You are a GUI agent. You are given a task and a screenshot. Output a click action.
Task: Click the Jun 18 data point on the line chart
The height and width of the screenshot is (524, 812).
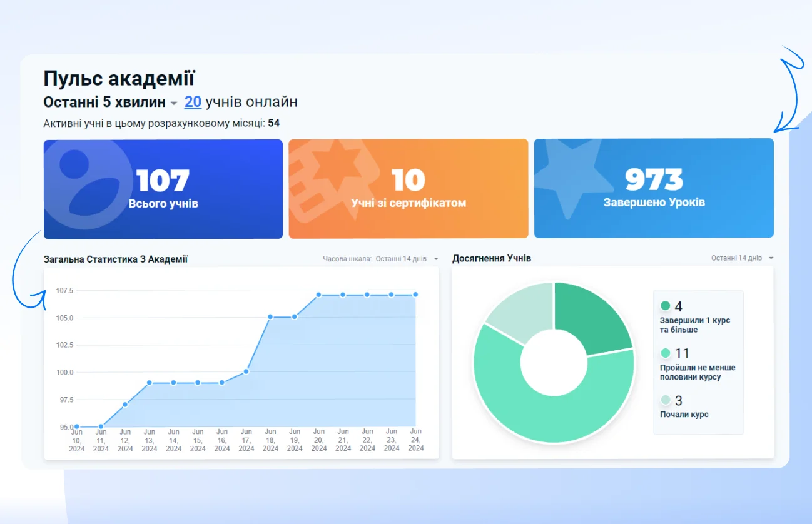(x=270, y=316)
